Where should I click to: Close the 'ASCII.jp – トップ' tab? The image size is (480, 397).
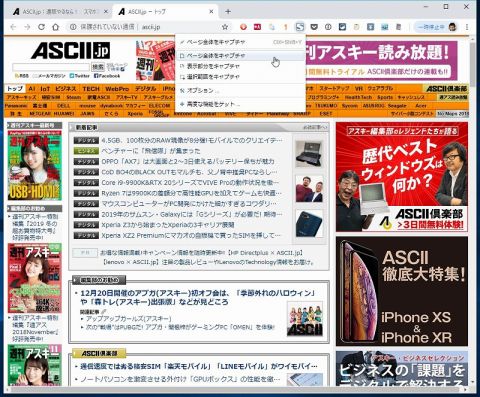(x=211, y=12)
